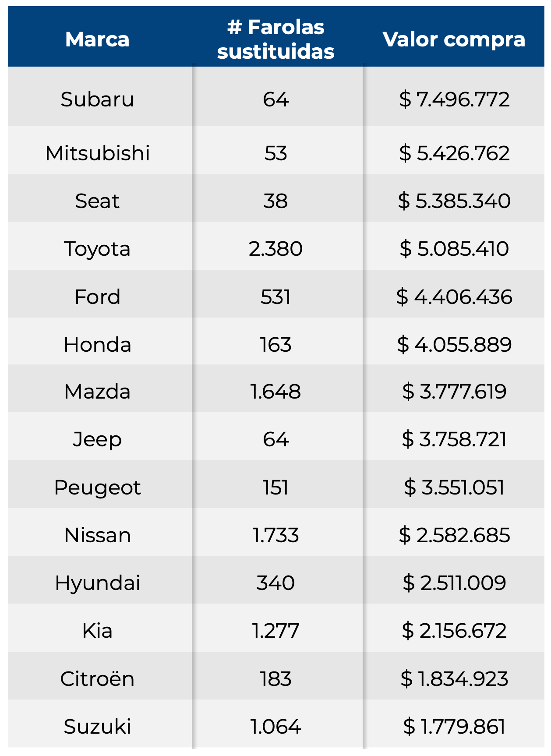The image size is (551, 756).
Task: Click the $ 7.496.772 purchase value
Action: coord(454,99)
